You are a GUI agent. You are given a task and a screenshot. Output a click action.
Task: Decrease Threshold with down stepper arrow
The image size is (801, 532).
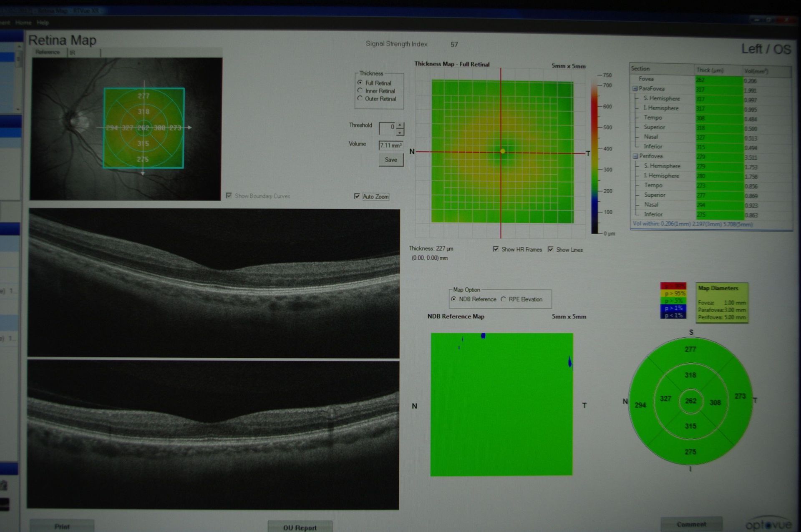[400, 132]
